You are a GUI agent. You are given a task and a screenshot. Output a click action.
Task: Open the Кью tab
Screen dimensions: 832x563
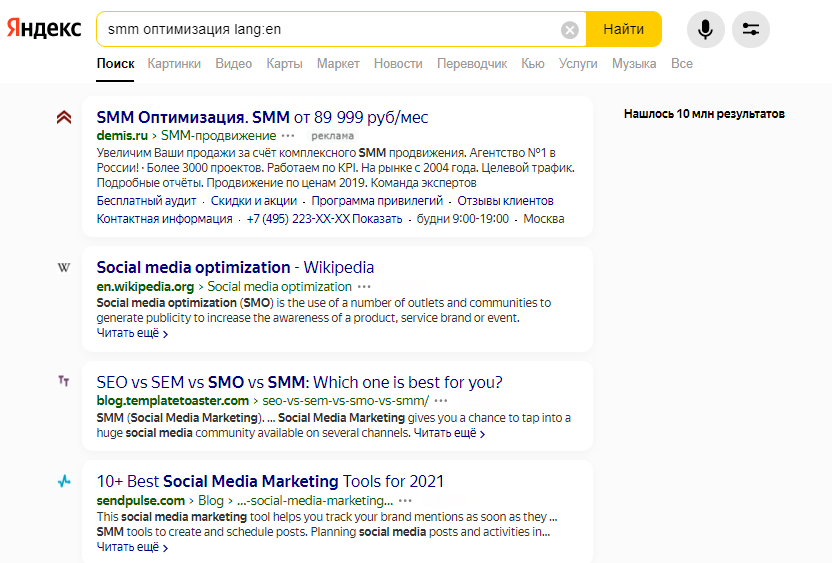coord(533,64)
